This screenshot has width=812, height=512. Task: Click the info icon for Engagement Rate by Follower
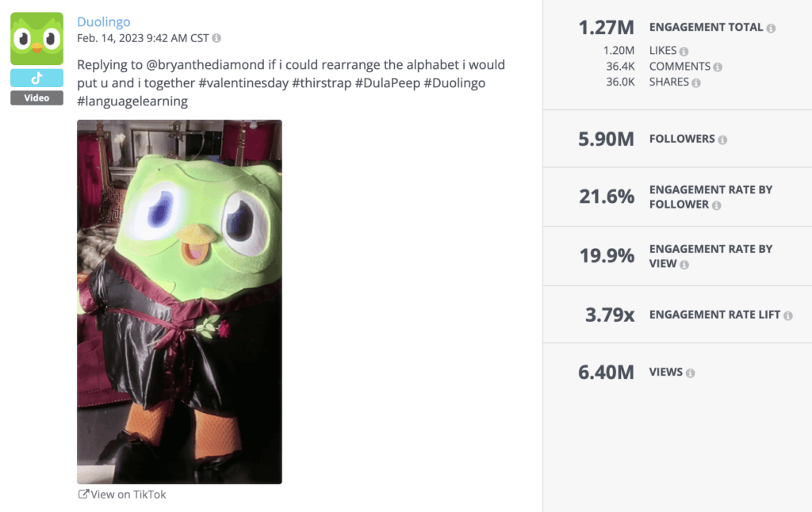[x=717, y=205]
